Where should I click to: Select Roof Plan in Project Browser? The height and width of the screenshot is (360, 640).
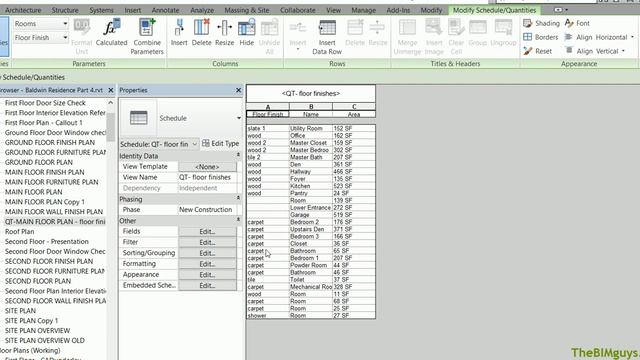pyautogui.click(x=20, y=231)
